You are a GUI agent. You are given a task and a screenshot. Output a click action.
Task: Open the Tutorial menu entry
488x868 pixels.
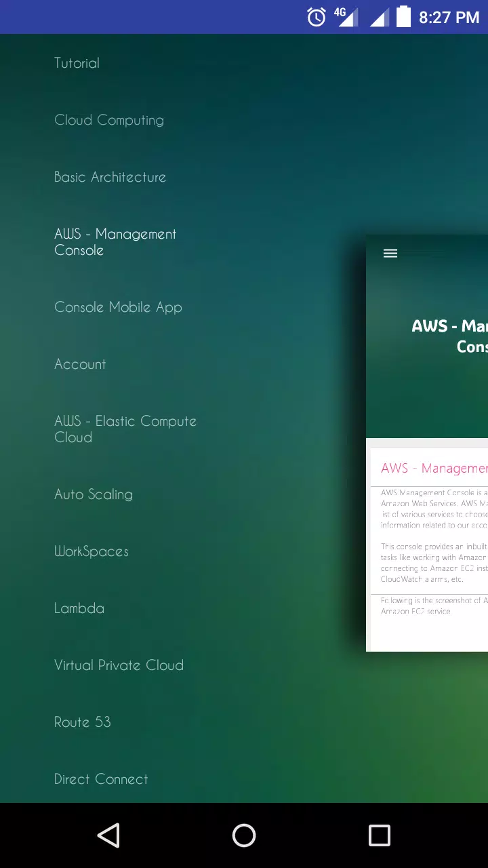[77, 63]
